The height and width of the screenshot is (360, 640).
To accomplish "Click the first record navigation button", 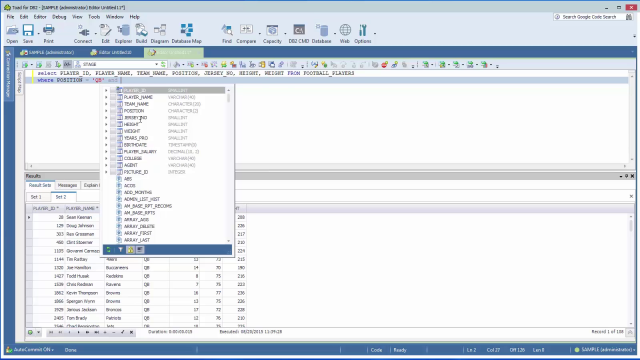I will pos(51,332).
